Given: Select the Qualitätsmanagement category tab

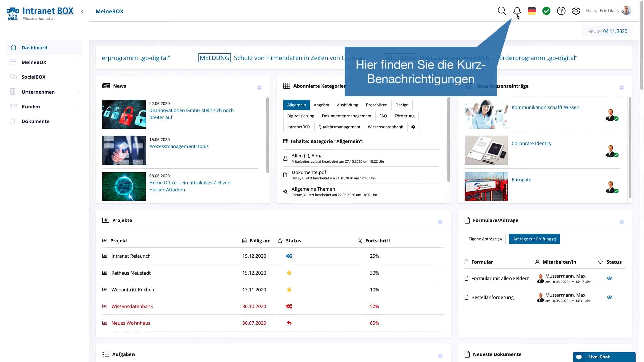Looking at the screenshot, I should coord(339,127).
